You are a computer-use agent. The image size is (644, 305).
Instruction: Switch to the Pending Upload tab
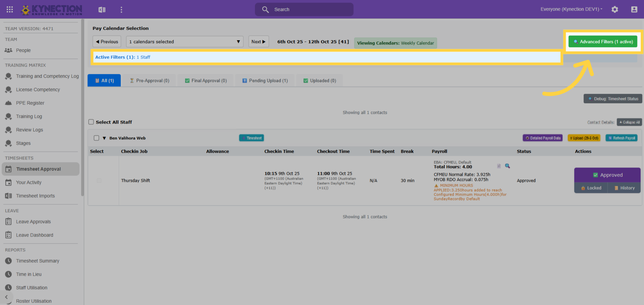(265, 80)
